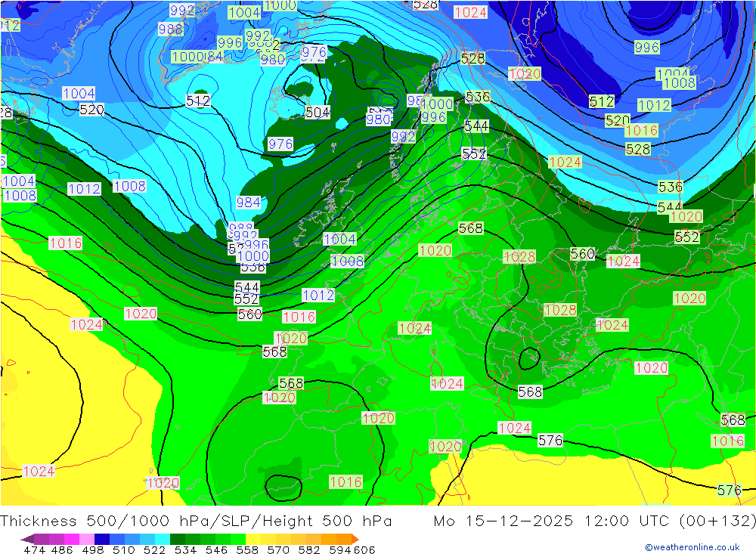The image size is (756, 554).
Task: Pick the bright lime green legend swatch
Action: [x=238, y=539]
